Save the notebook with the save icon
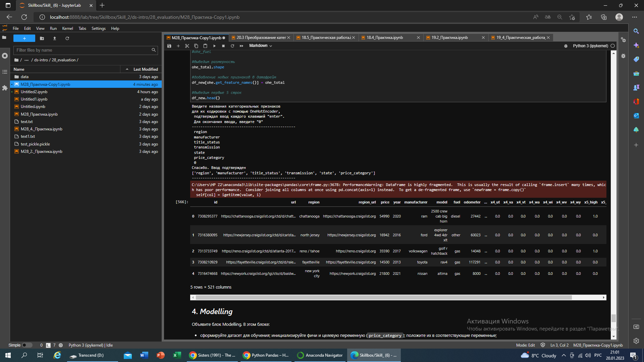This screenshot has height=362, width=644. pos(169,46)
